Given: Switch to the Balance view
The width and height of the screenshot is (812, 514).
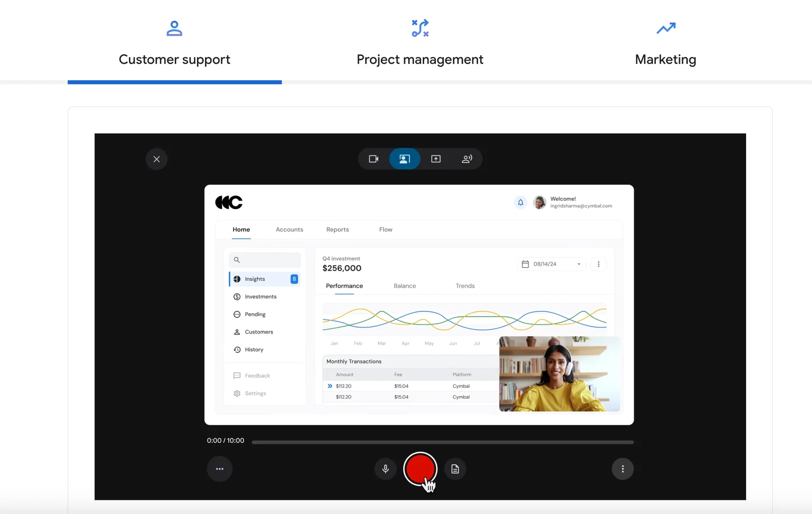Looking at the screenshot, I should pyautogui.click(x=404, y=285).
